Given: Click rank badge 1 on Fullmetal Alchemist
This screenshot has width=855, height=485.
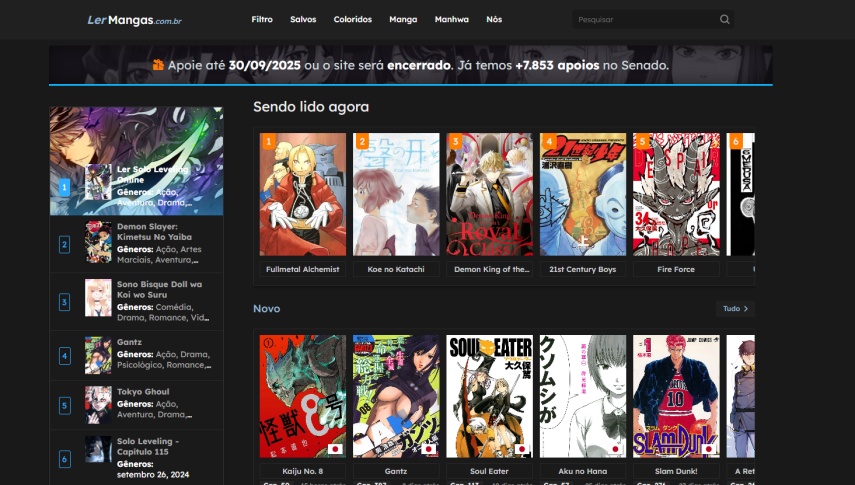Looking at the screenshot, I should (x=268, y=142).
